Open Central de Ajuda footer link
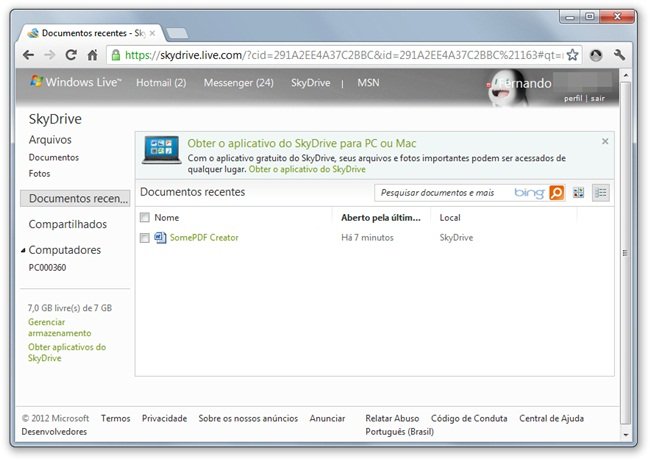 [x=552, y=419]
